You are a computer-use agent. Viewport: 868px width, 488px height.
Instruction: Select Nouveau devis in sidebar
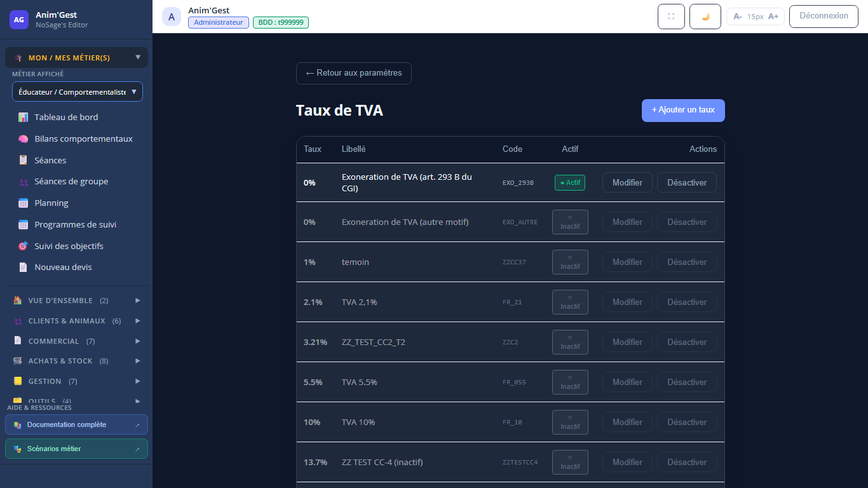pos(76,268)
